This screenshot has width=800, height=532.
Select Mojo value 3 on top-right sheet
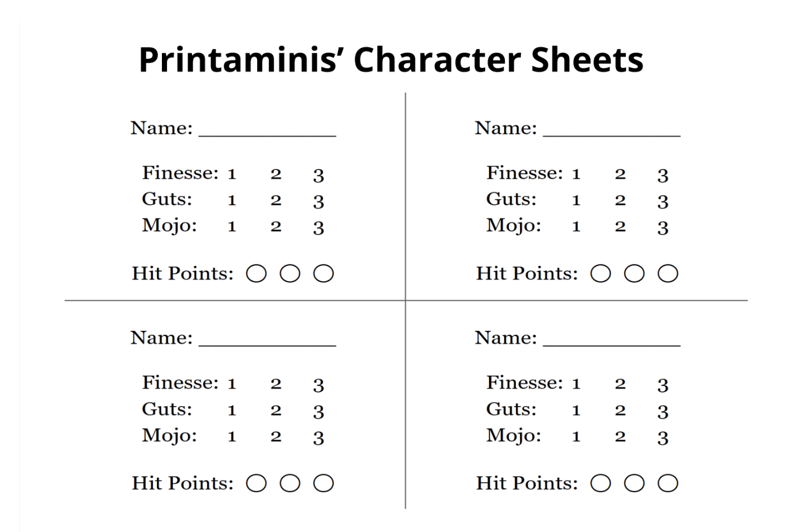pos(663,227)
